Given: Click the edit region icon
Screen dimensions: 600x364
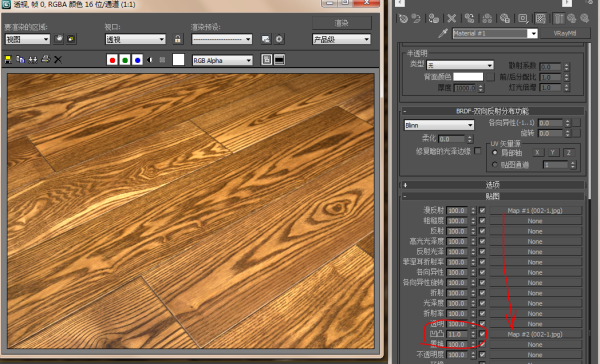Looking at the screenshot, I should 59,39.
